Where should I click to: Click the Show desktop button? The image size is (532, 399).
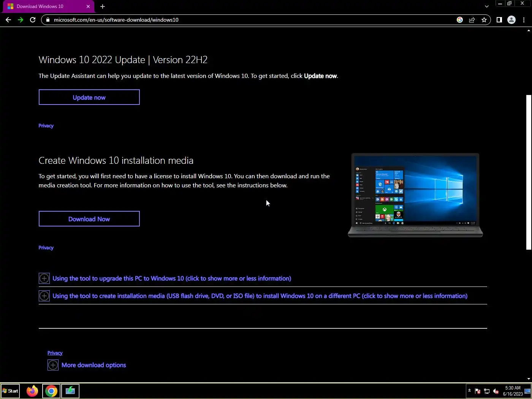pyautogui.click(x=527, y=391)
